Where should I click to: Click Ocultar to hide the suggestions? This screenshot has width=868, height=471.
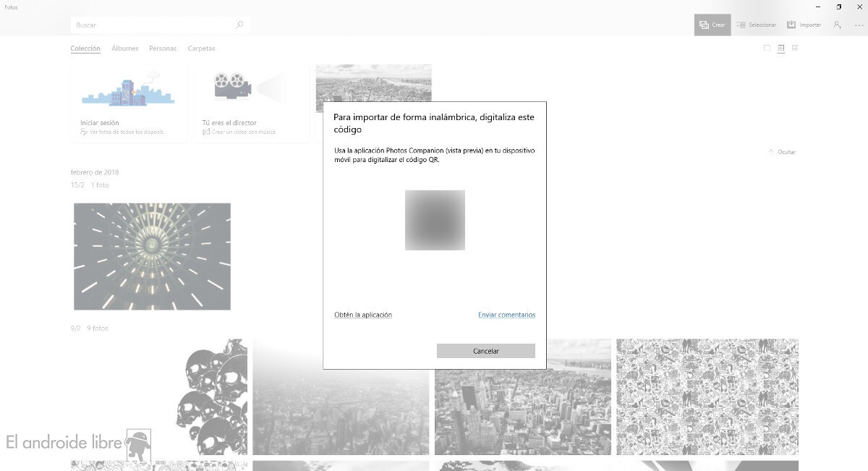coord(782,152)
